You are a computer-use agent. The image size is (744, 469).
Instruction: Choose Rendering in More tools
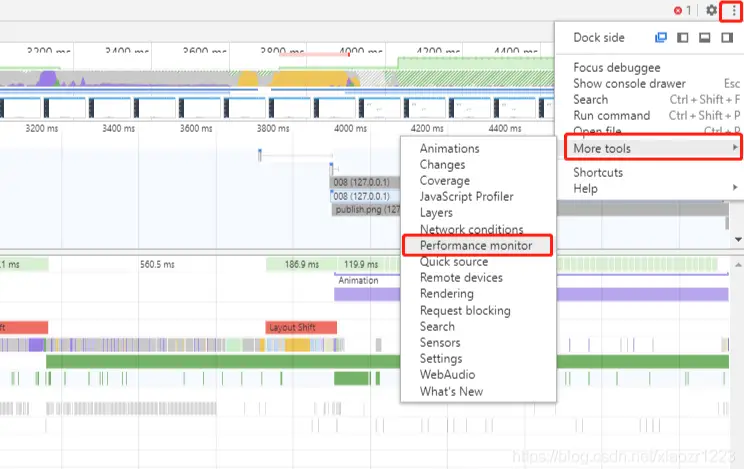(446, 294)
